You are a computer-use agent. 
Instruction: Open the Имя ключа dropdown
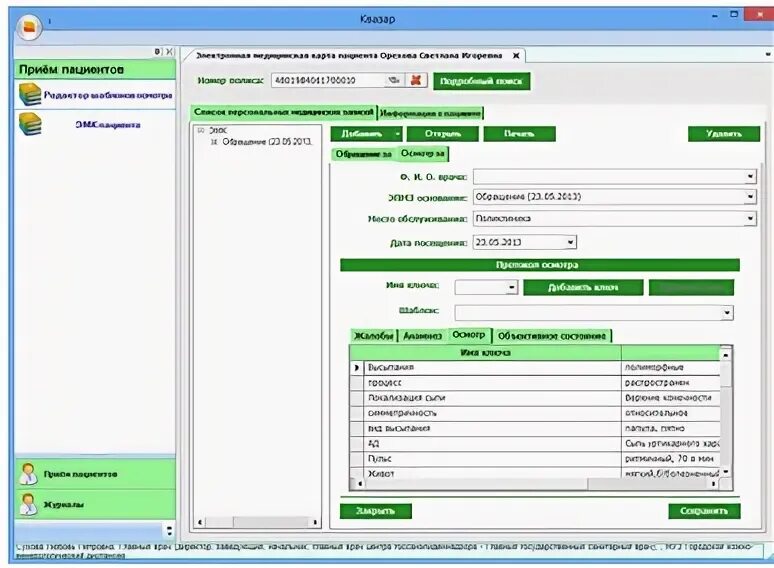click(511, 287)
